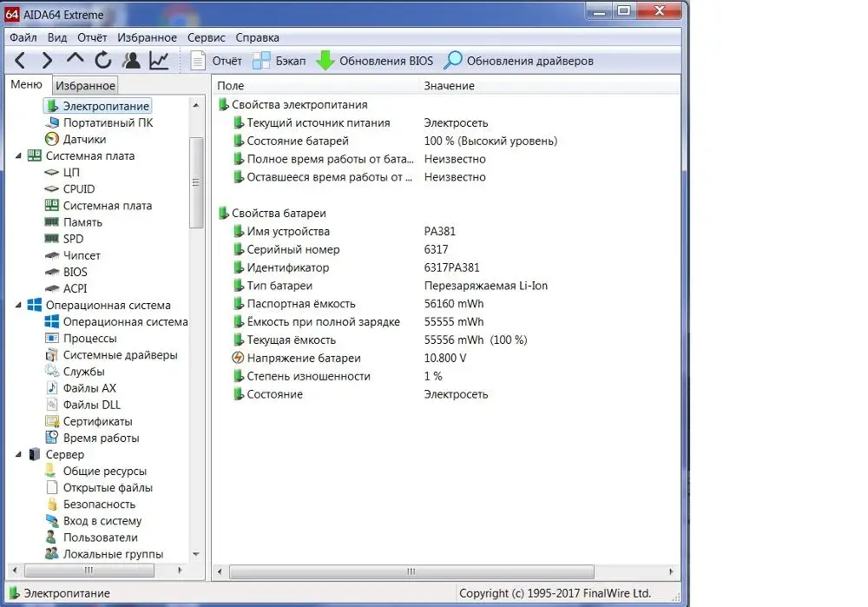Open the Отчёт menu in the menu bar
This screenshot has height=607, width=868.
pyautogui.click(x=92, y=37)
